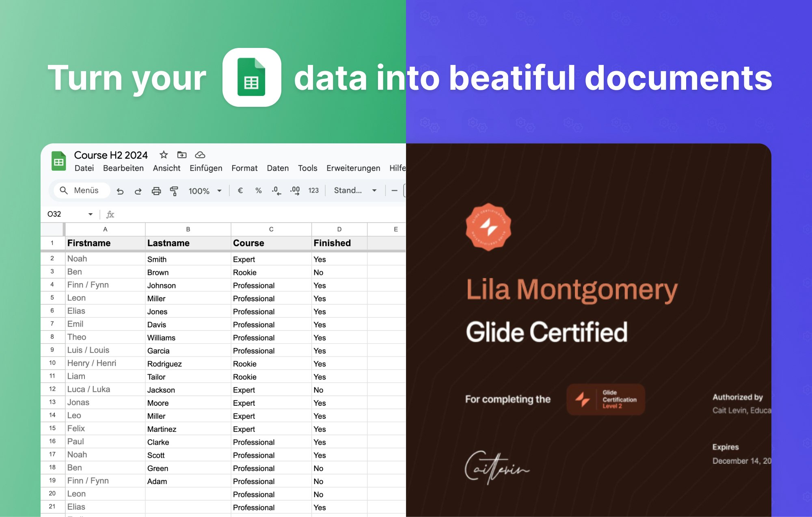The width and height of the screenshot is (812, 517).
Task: Open the 123 number format menu
Action: (313, 190)
